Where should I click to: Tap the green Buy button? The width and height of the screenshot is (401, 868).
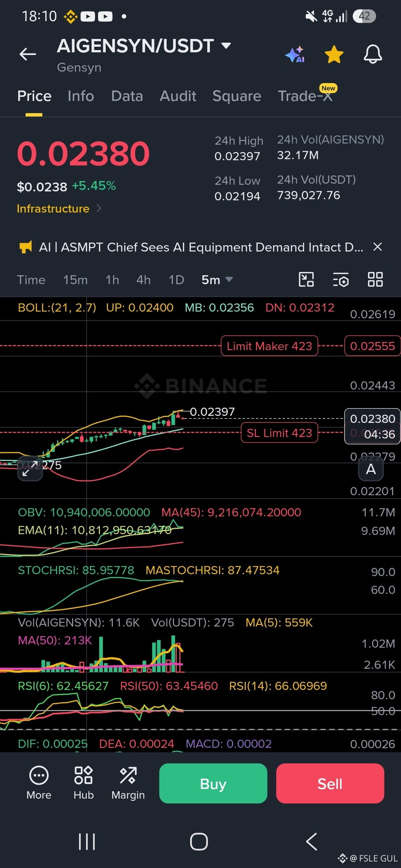click(x=213, y=783)
